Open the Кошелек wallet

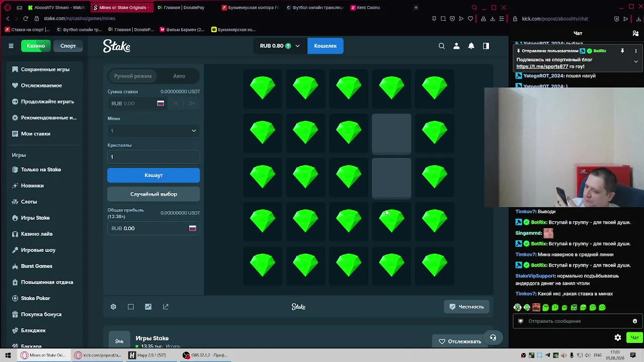point(325,46)
